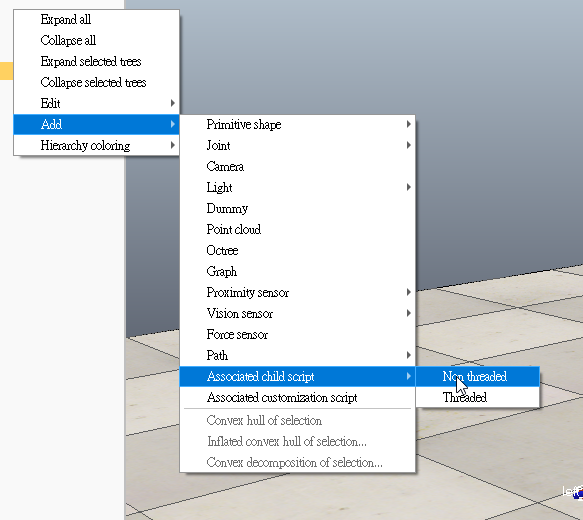
Task: Expand the Joint submenu arrow
Action: (x=408, y=145)
